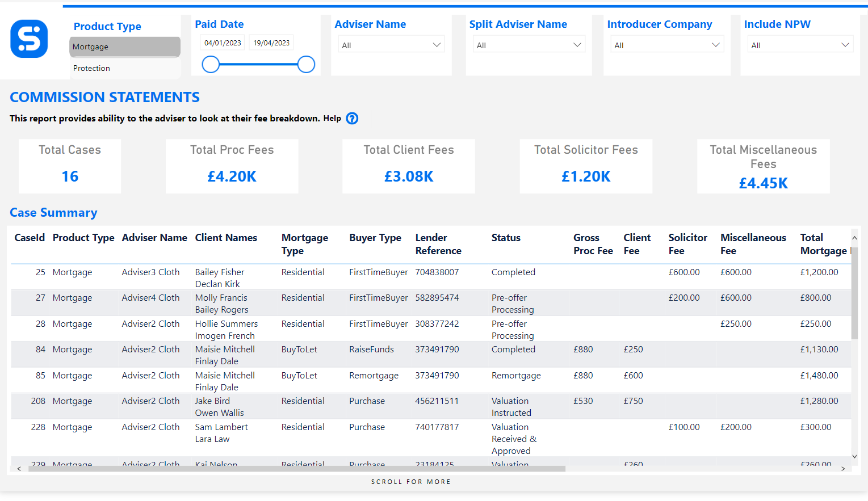Select Mortgage product type
This screenshot has height=501, width=868.
125,47
